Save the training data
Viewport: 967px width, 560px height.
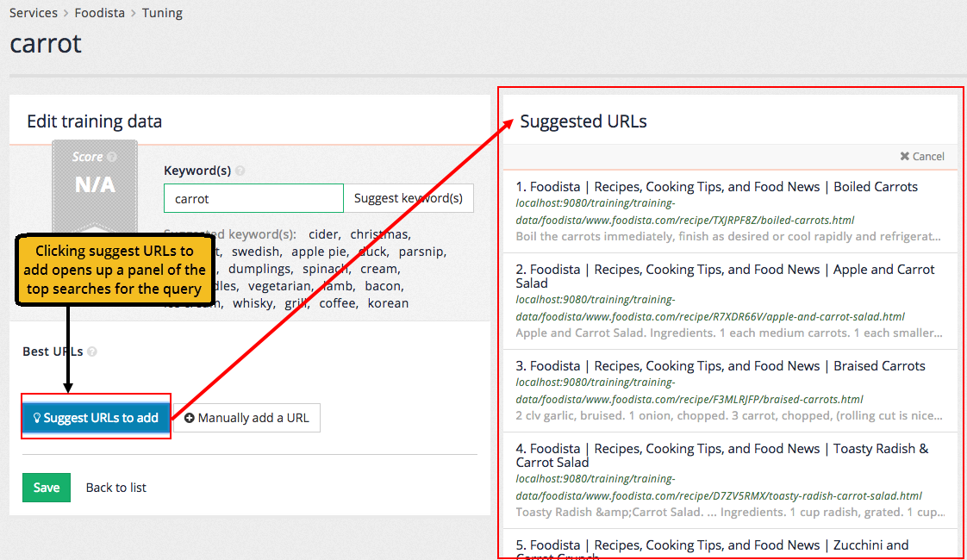coord(47,488)
